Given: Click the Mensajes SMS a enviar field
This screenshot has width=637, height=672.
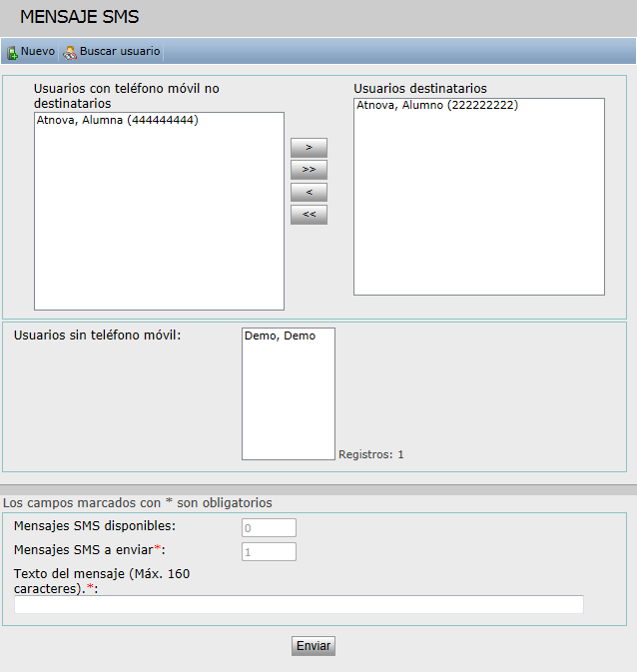Looking at the screenshot, I should click(269, 551).
